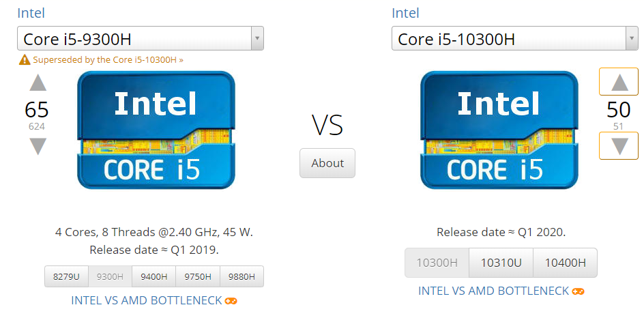Image resolution: width=644 pixels, height=318 pixels.
Task: Click the 624 vote count
Action: pyautogui.click(x=37, y=126)
